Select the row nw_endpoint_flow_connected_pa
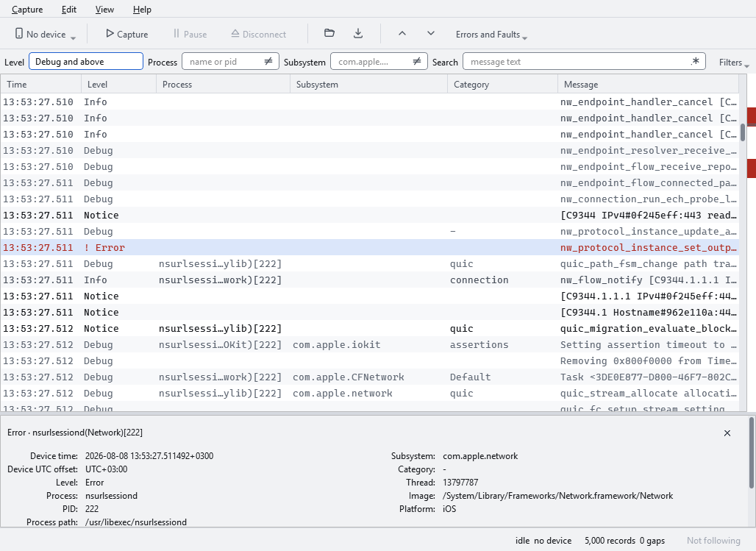756x551 pixels. pos(369,183)
